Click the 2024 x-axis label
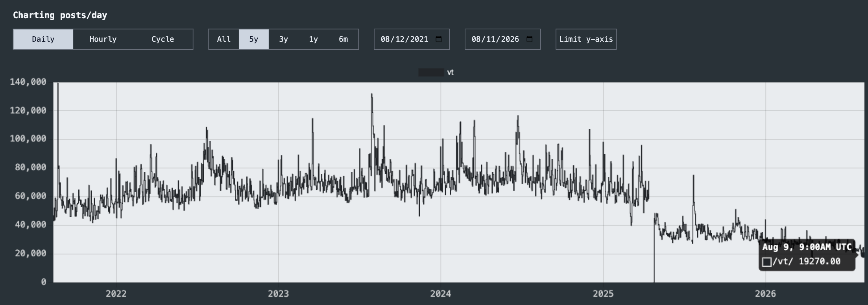The width and height of the screenshot is (868, 305). (441, 294)
